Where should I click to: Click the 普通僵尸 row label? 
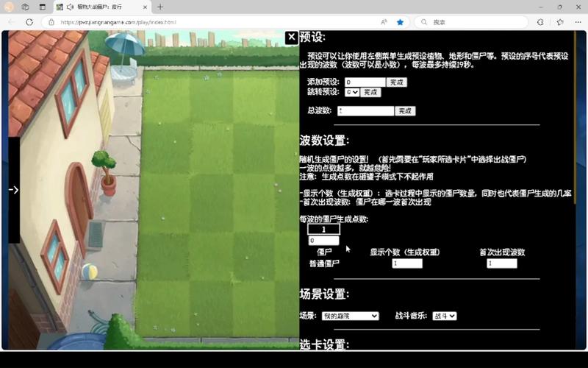(x=324, y=263)
